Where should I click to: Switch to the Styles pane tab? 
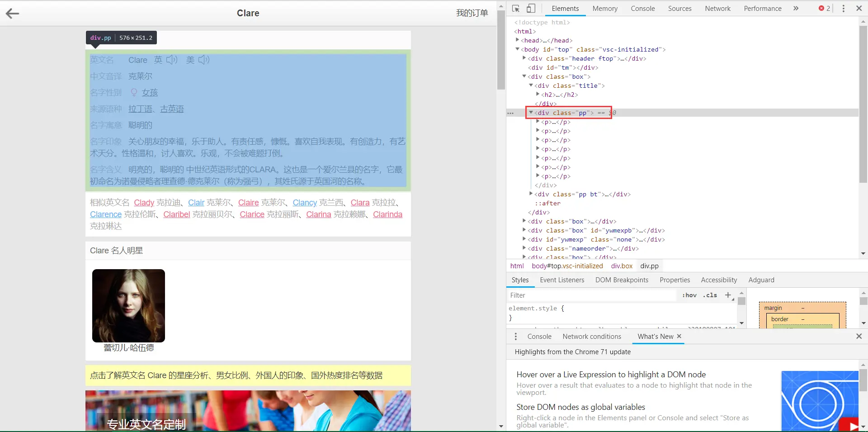[x=520, y=280]
